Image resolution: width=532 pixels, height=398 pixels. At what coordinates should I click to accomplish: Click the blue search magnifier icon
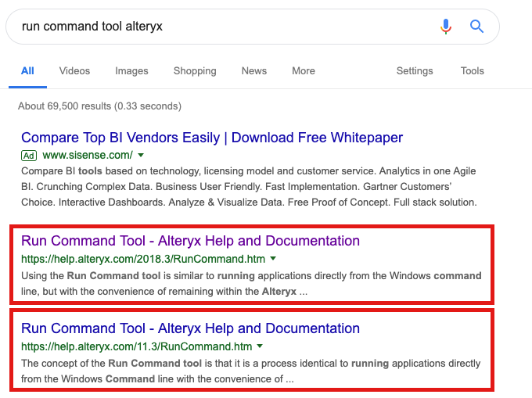click(x=476, y=26)
